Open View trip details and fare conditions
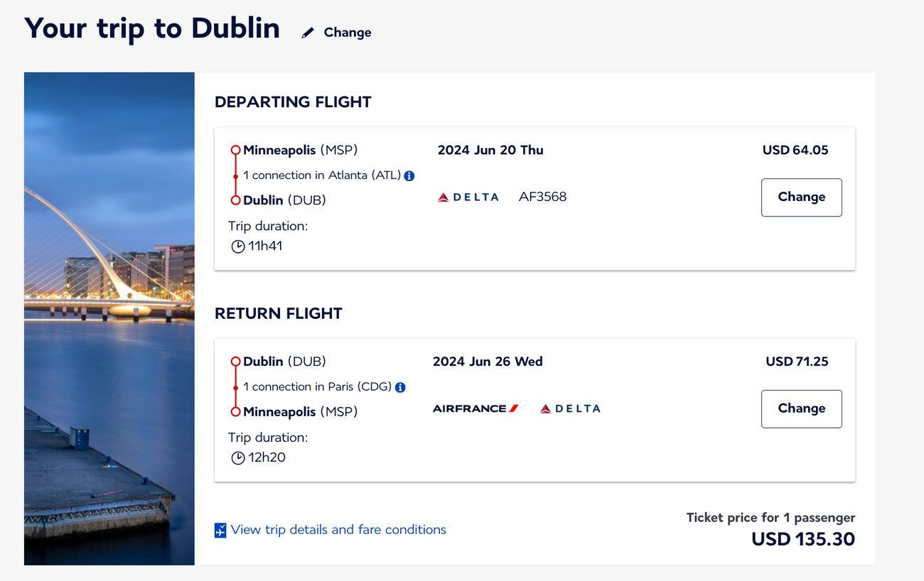 click(339, 530)
